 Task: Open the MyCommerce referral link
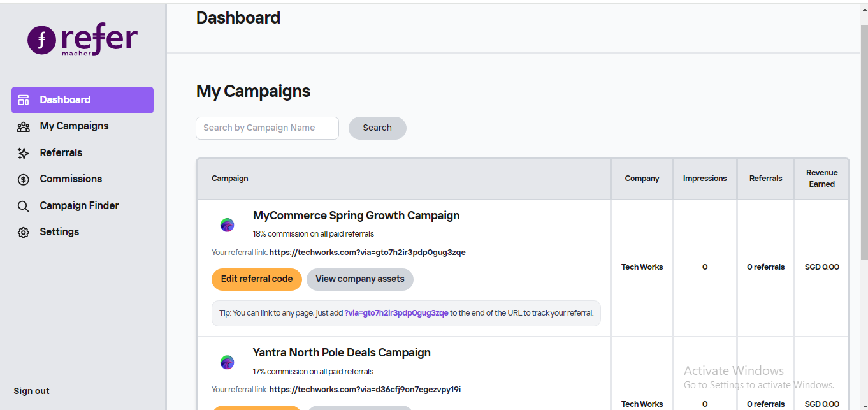367,253
